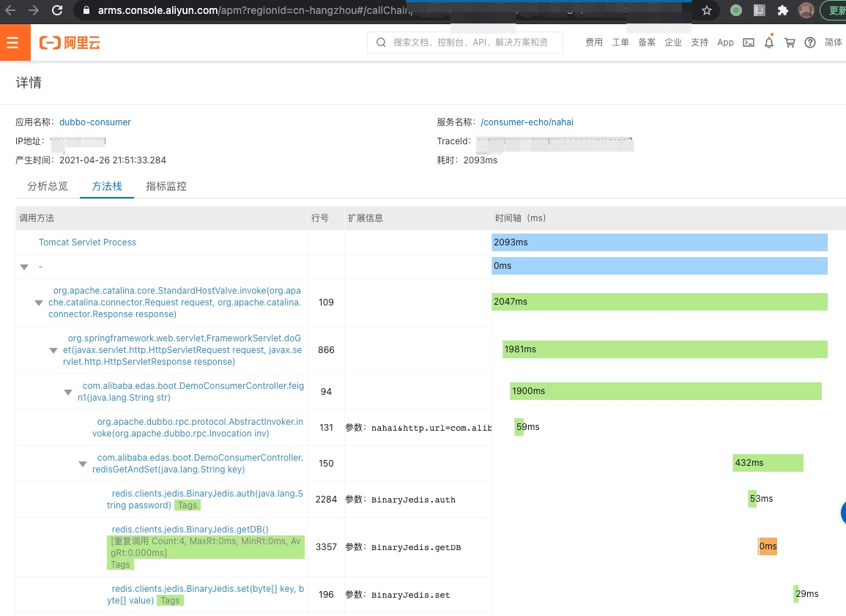Click line number 2284 cell
The height and width of the screenshot is (616, 846).
pyautogui.click(x=326, y=500)
